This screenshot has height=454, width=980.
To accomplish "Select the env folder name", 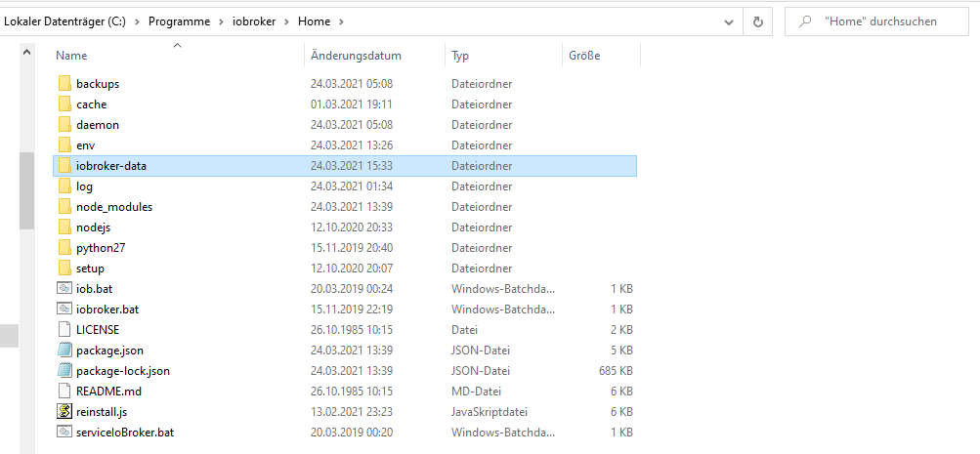I will pyautogui.click(x=86, y=145).
